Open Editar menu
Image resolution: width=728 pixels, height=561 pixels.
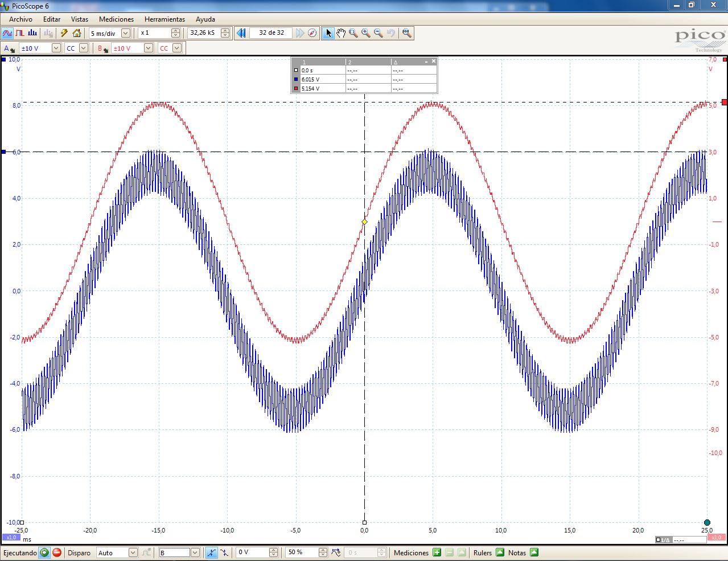(52, 19)
